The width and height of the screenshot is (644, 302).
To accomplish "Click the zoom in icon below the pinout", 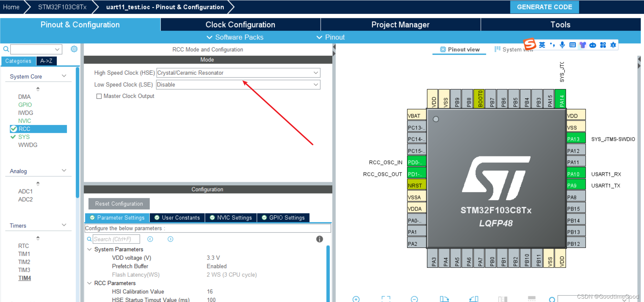I will 356,299.
